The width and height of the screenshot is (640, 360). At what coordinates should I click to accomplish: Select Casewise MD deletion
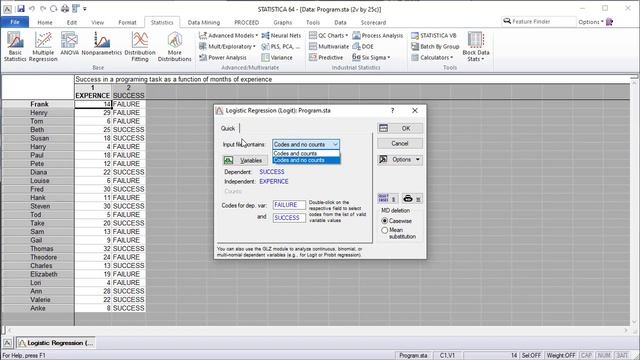(x=396, y=221)
